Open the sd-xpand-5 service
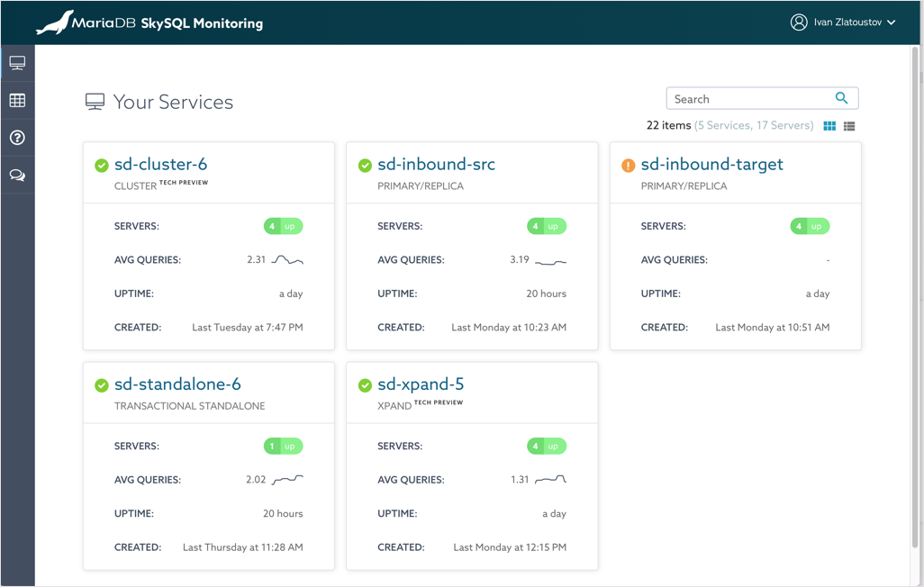 point(419,384)
